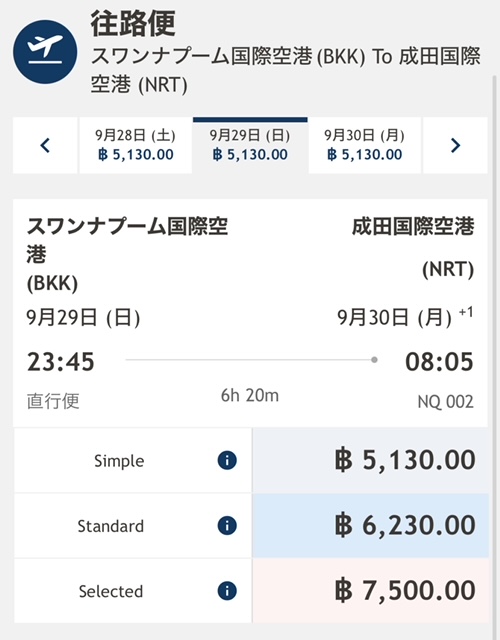500x640 pixels.
Task: Click the 往路便 heading
Action: click(133, 24)
